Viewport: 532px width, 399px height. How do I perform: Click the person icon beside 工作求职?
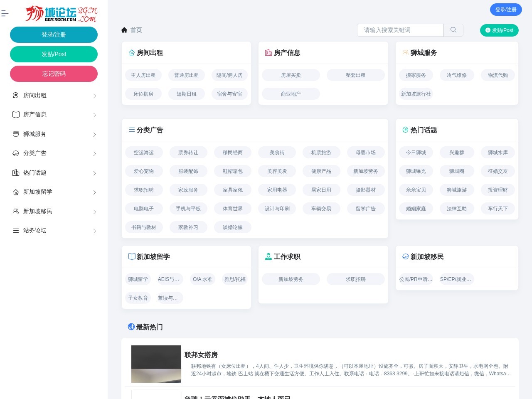tap(268, 256)
